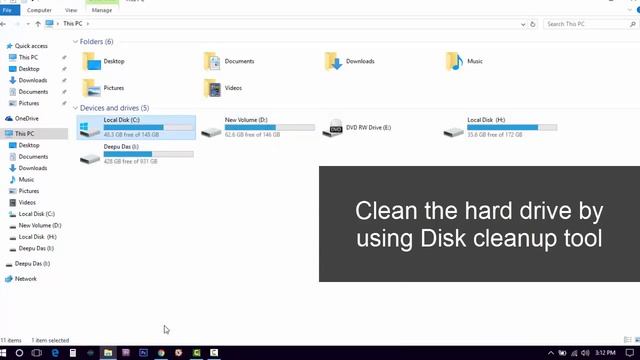
Task: Open the Windows Start button
Action: pyautogui.click(x=3, y=353)
